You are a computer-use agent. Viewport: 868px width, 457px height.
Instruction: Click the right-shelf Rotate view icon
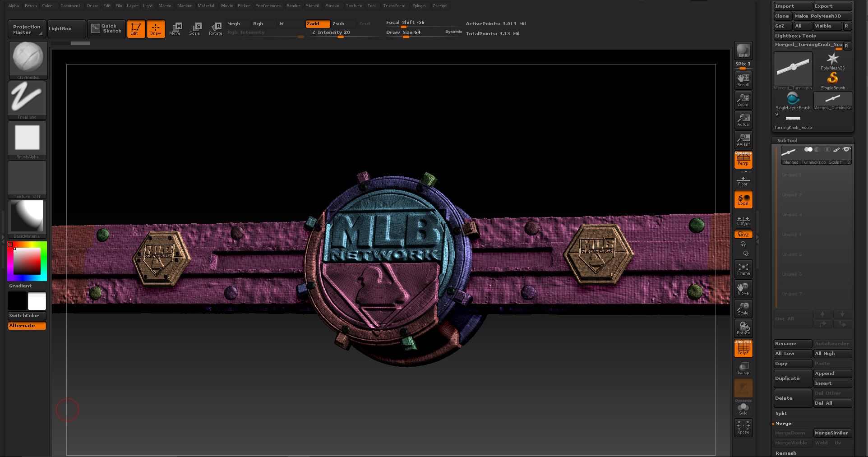(743, 328)
